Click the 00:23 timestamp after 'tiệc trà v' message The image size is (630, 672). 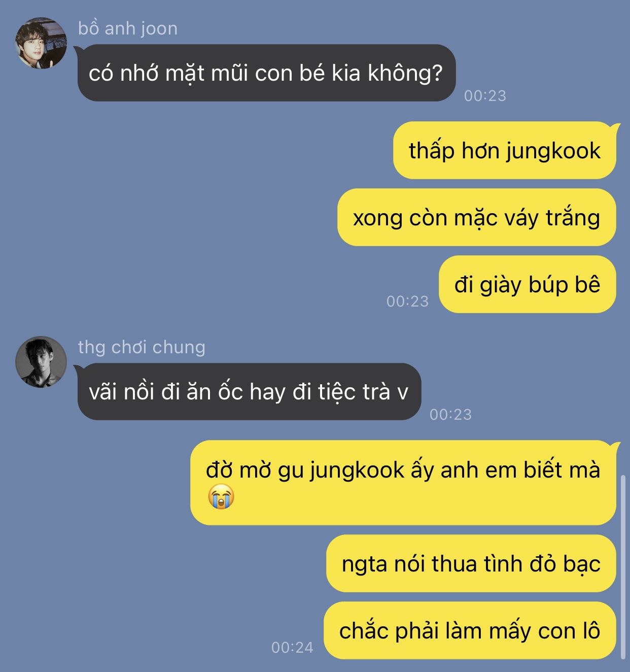[x=451, y=415]
